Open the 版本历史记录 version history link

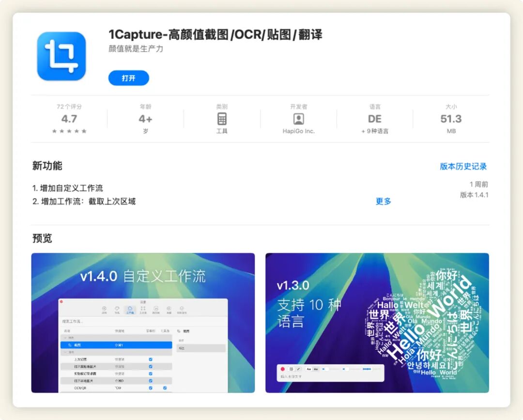coord(463,166)
